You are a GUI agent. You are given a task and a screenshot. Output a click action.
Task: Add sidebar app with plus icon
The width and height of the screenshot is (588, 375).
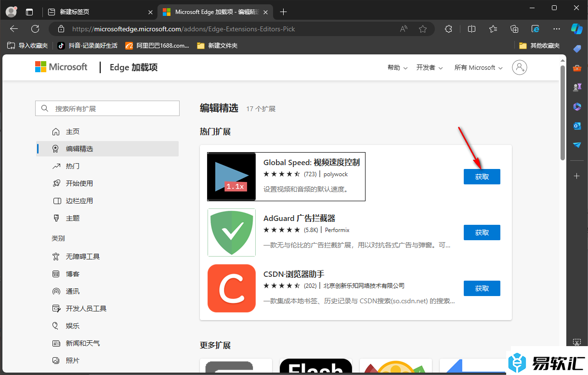pos(577,176)
